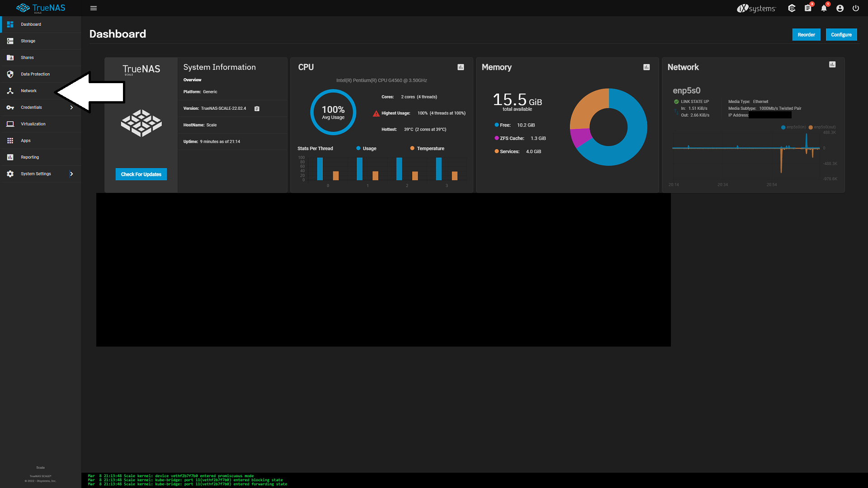
Task: Click the iXsystems copyright footer in sidebar
Action: pyautogui.click(x=40, y=481)
